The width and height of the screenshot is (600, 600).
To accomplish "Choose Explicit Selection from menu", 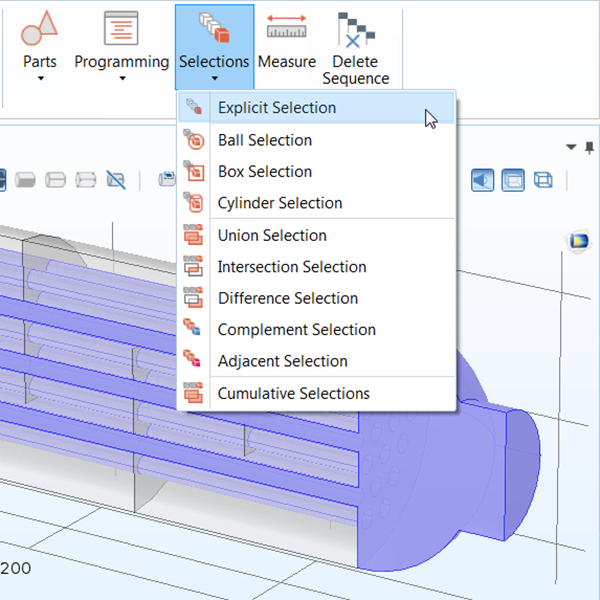I will click(277, 108).
